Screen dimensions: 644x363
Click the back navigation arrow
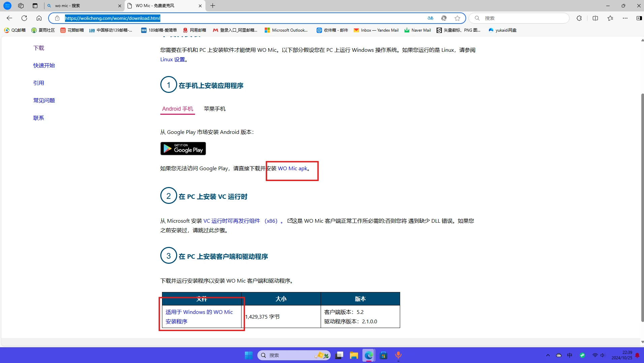(x=9, y=18)
